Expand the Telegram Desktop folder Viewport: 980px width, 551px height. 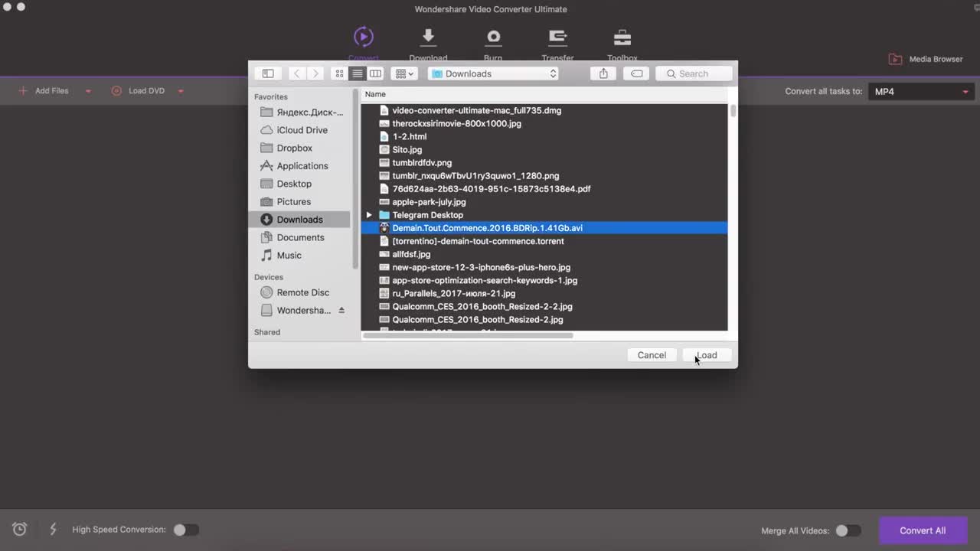tap(369, 215)
